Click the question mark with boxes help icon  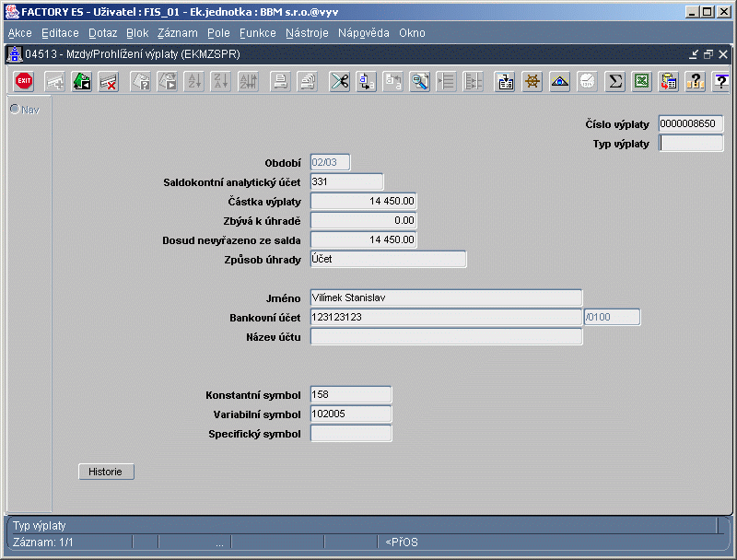click(696, 81)
